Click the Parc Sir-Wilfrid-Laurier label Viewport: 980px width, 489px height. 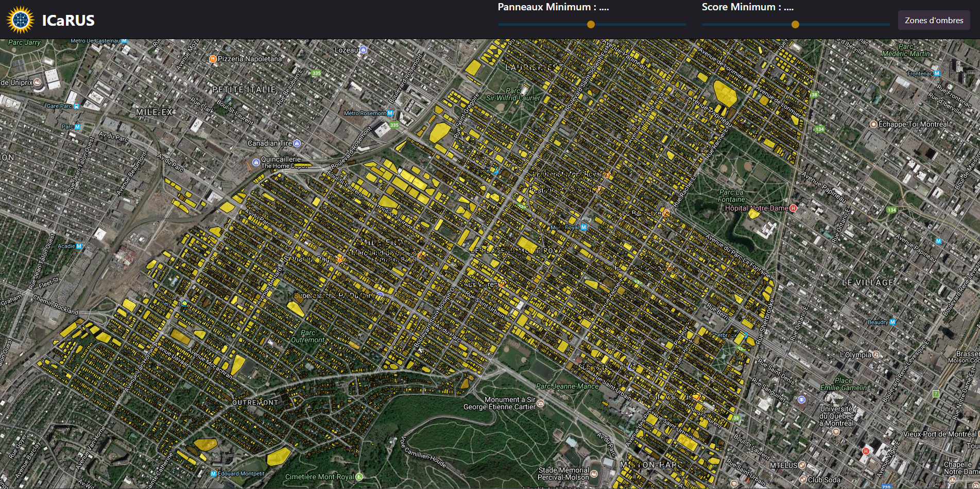[513, 94]
